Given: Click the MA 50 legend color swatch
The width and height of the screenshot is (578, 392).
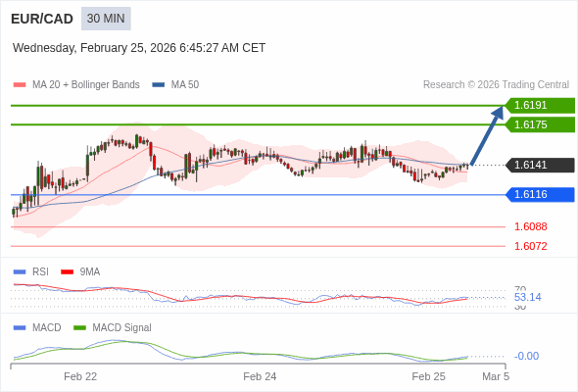Looking at the screenshot, I should [x=159, y=85].
